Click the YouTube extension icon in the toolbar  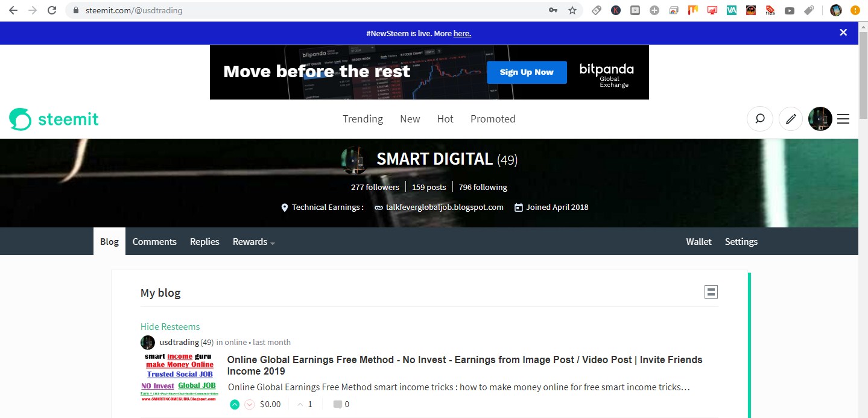tap(789, 10)
